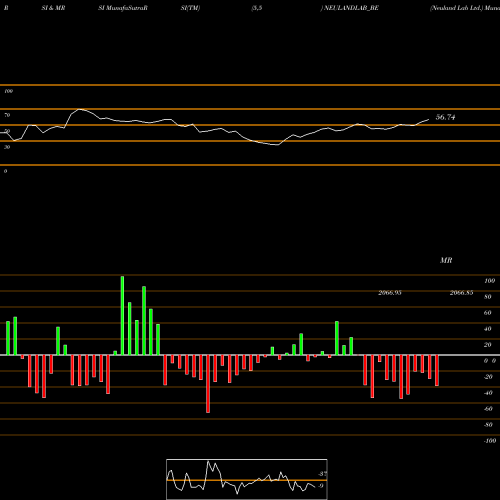Click the -100 label on MR axis
This screenshot has height=500, width=500.
click(x=490, y=441)
